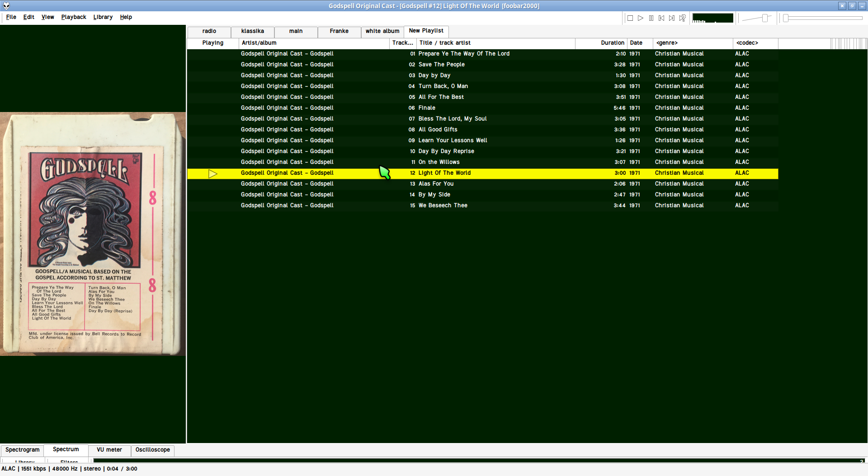This screenshot has height=476, width=868.
Task: Select track 'By My Side'
Action: pos(483,195)
